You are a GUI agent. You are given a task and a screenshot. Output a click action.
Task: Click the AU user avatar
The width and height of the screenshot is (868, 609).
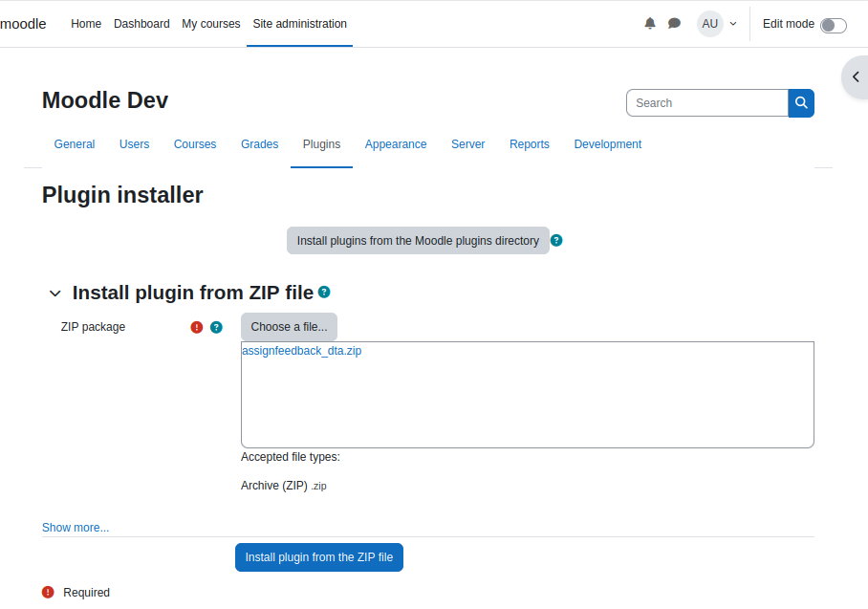(709, 24)
